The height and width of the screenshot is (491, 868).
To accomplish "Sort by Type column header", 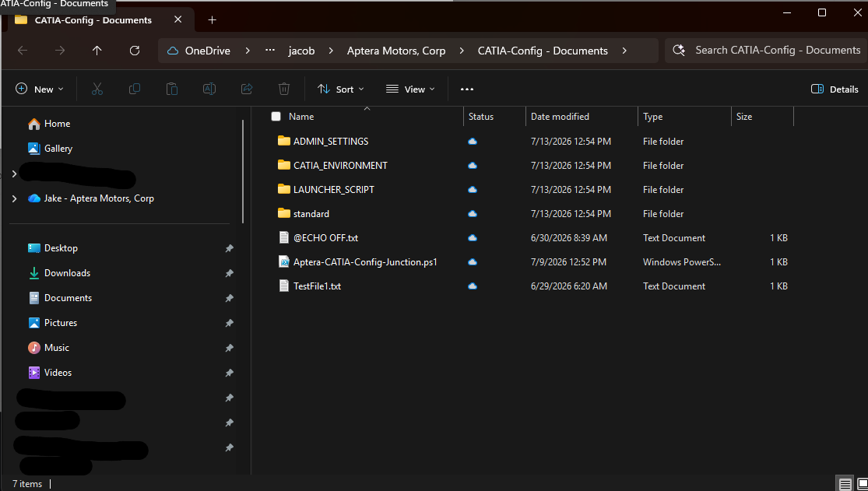I will point(652,116).
